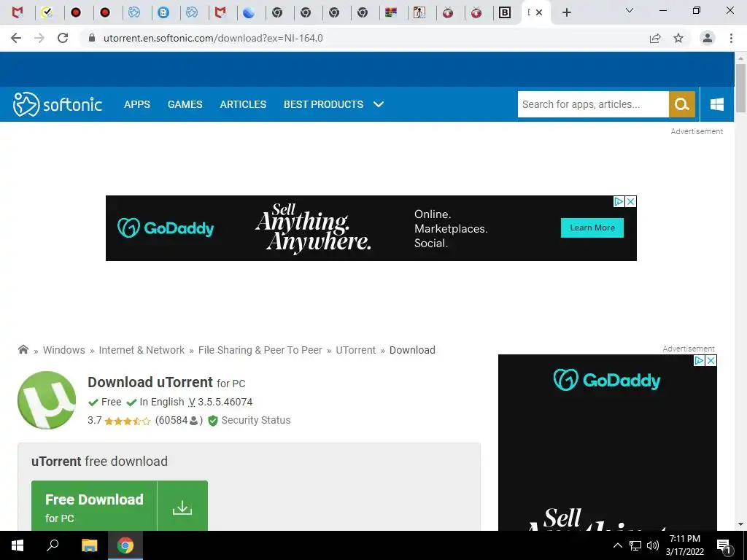Viewport: 747px width, 560px height.
Task: Open File Sharing & Peer To Peer breadcrumb
Action: coord(260,350)
